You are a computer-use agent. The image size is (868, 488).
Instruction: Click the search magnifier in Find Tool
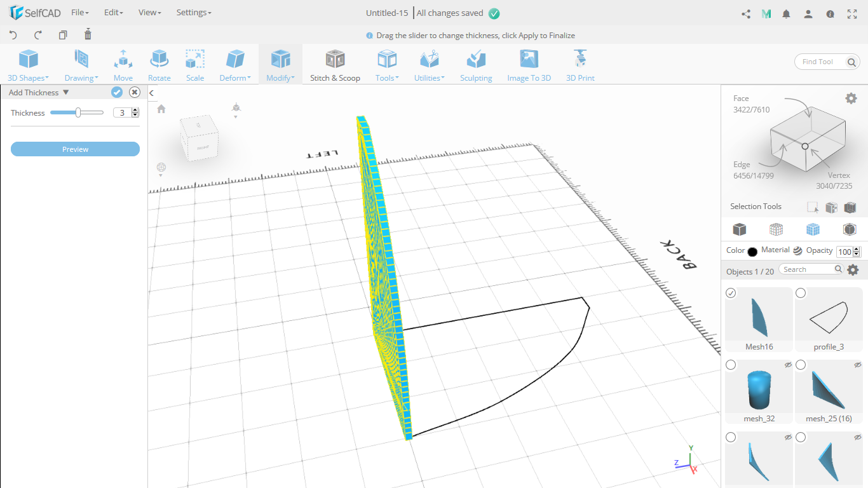pos(851,62)
